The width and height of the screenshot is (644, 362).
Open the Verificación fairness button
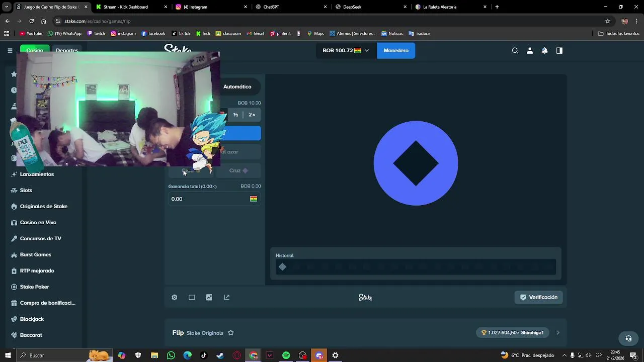tap(538, 297)
